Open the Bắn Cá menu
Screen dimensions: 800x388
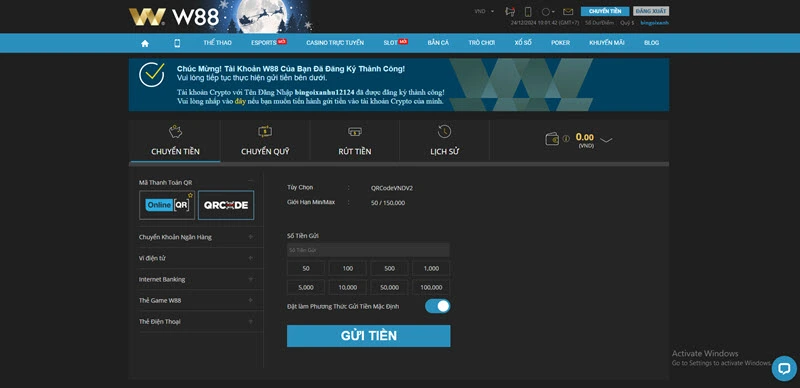(x=438, y=43)
